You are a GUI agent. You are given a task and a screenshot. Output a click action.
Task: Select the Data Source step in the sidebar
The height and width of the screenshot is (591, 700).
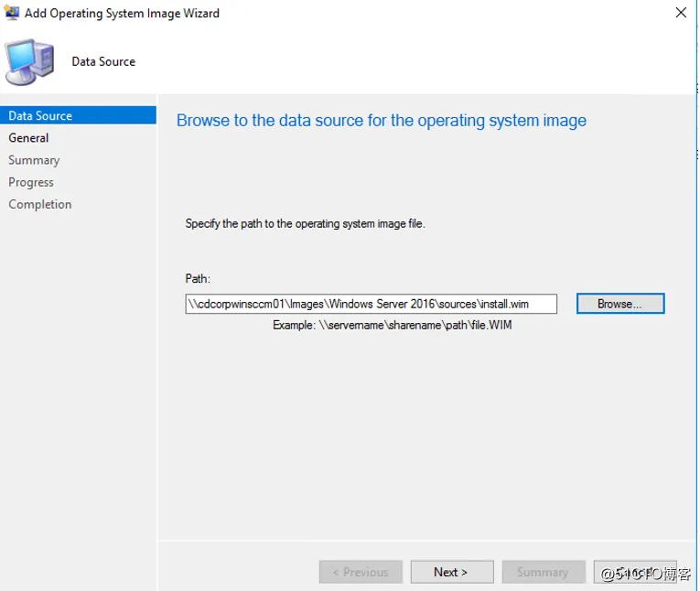(40, 116)
